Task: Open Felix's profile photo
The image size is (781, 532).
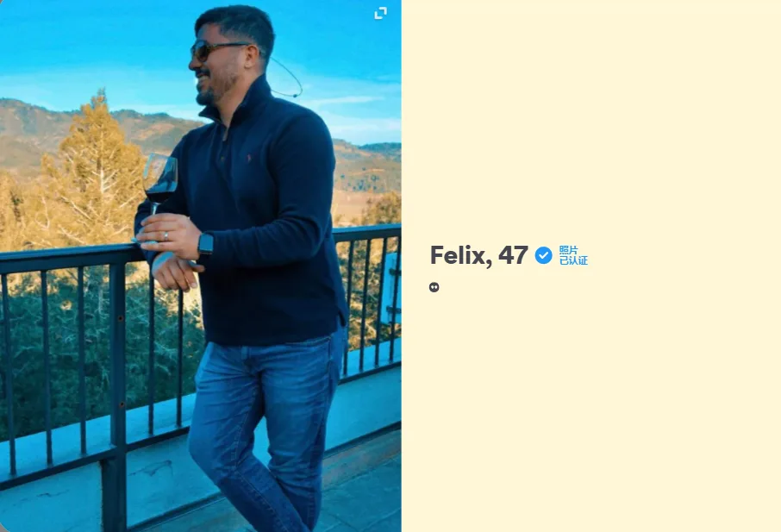Action: [200, 266]
